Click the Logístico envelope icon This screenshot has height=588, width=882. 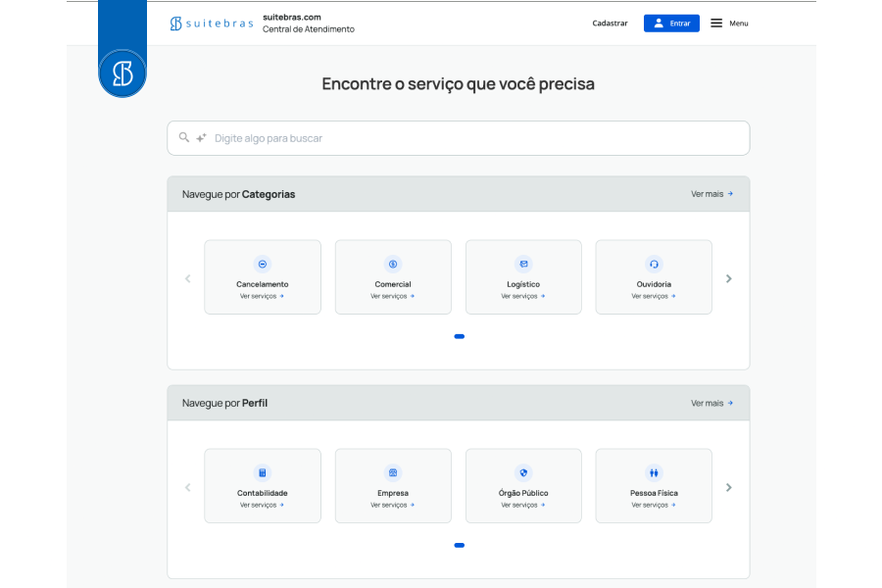[523, 263]
